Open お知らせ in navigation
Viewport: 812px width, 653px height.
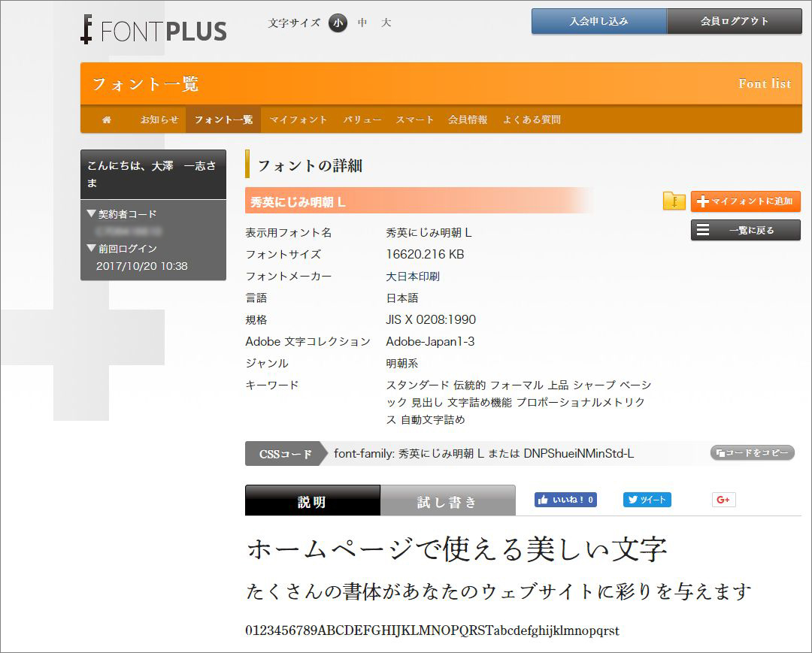tap(159, 119)
